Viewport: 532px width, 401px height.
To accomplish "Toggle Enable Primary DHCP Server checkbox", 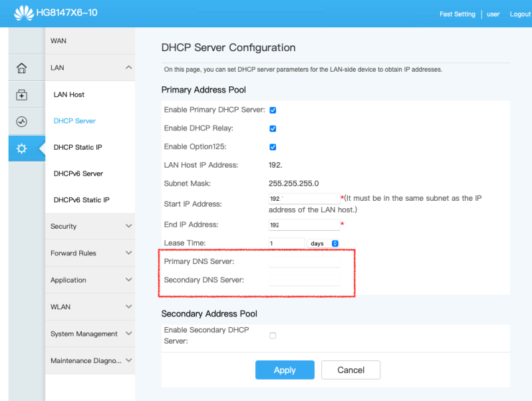I will tap(273, 110).
